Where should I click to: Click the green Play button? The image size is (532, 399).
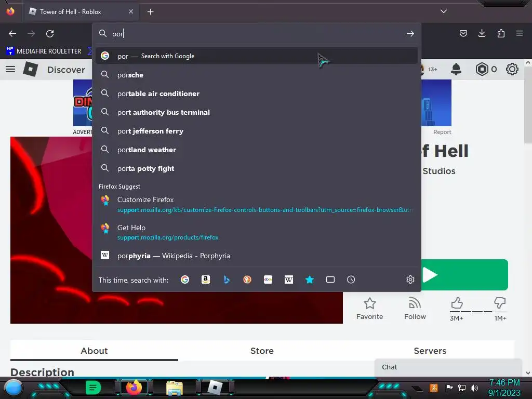pos(464,275)
